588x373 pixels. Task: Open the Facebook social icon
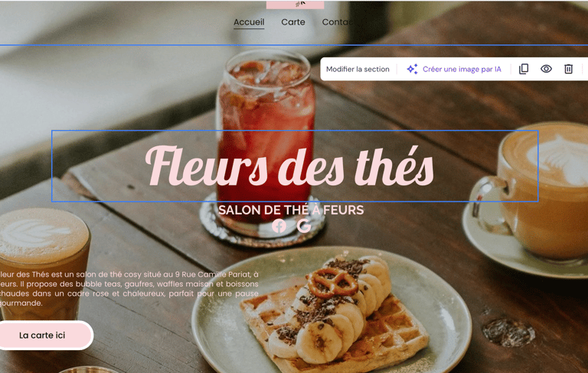click(x=279, y=226)
